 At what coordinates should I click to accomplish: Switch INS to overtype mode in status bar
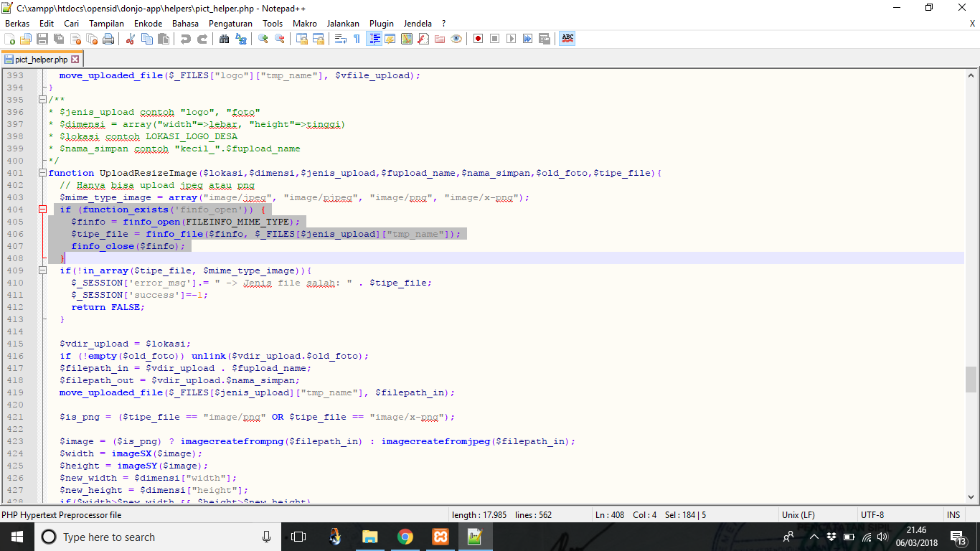(x=953, y=514)
